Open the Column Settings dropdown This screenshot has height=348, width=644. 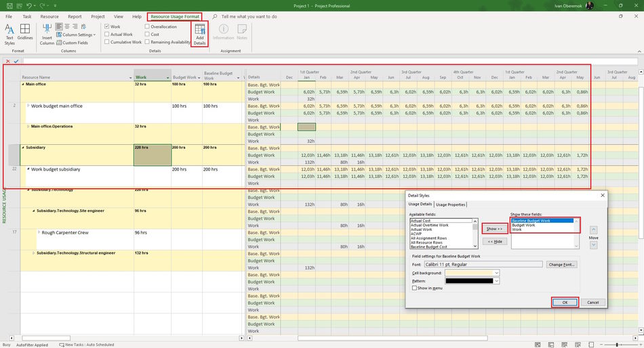pos(75,35)
